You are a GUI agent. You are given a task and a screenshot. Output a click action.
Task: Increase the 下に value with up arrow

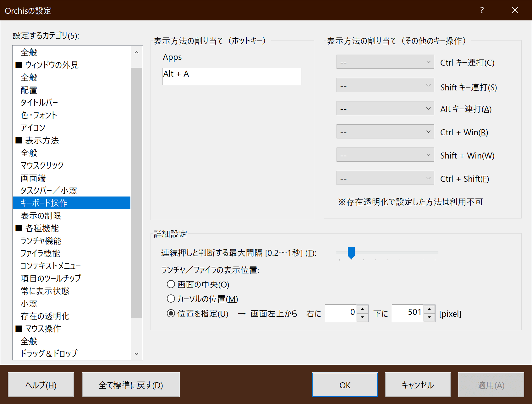tap(429, 309)
